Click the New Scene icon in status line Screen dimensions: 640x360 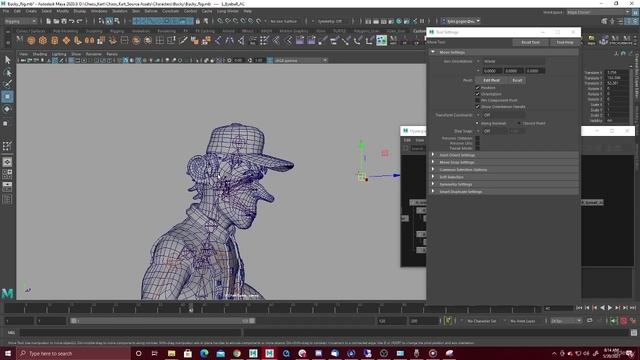point(49,21)
